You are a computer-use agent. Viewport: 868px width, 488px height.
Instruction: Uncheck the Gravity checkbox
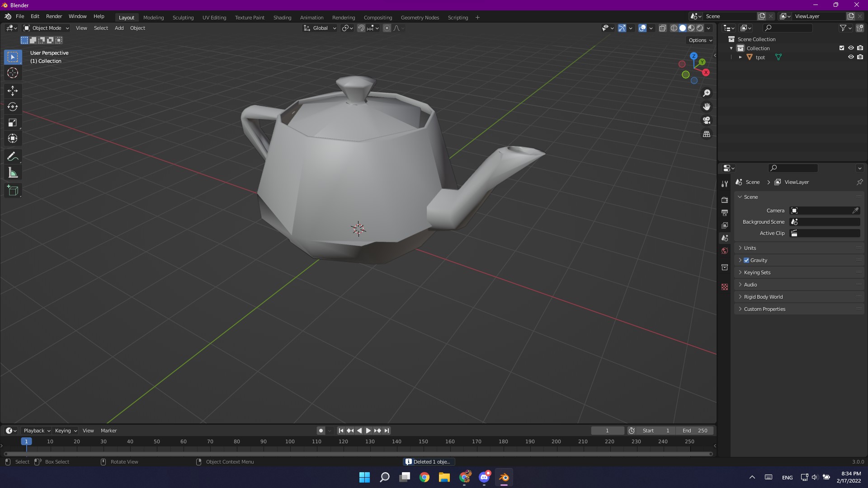746,260
